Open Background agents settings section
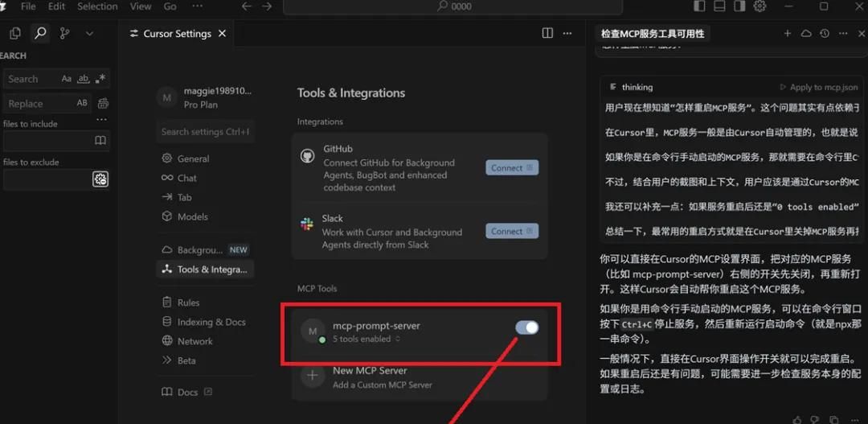868x424 pixels. coord(206,250)
